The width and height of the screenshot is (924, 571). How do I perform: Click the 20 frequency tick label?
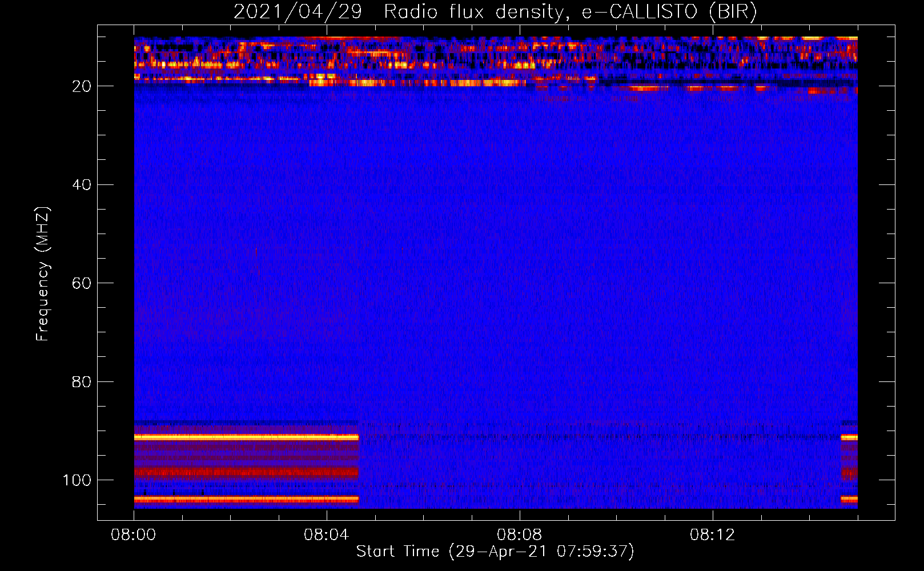[82, 86]
